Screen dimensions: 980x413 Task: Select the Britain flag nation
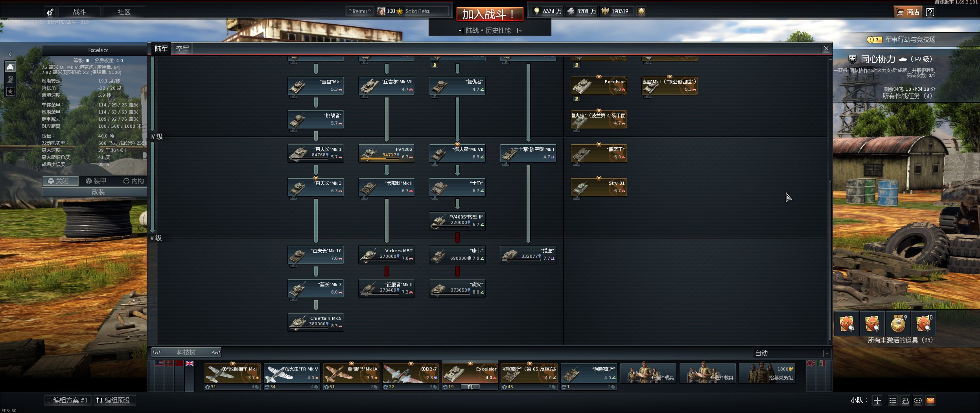190,363
